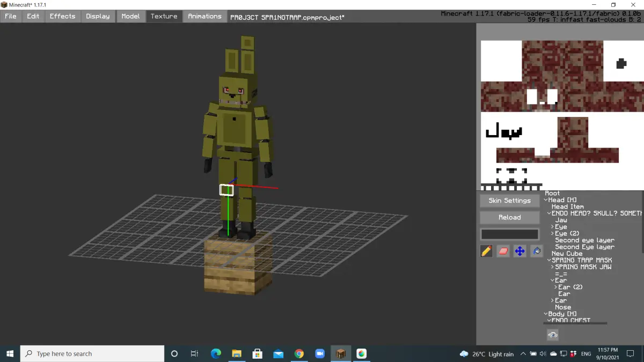This screenshot has width=644, height=362.
Task: Open the volume control in system tray
Action: tap(543, 354)
